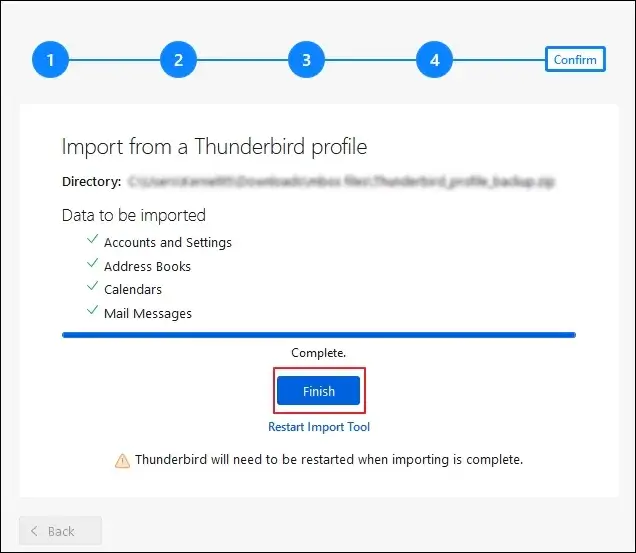This screenshot has width=636, height=553.
Task: Click the "Data to be imported" heading
Action: [134, 215]
